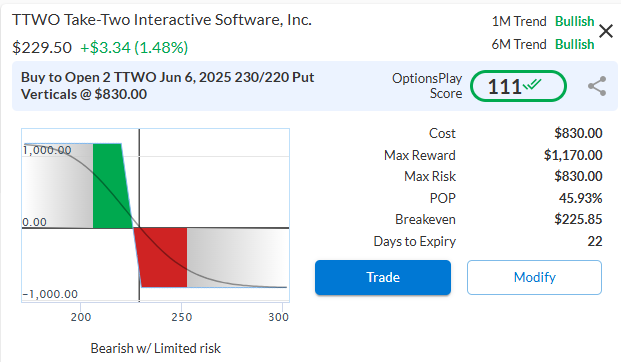Click the POP percentage 45.93%
The image size is (621, 362).
pyautogui.click(x=581, y=198)
